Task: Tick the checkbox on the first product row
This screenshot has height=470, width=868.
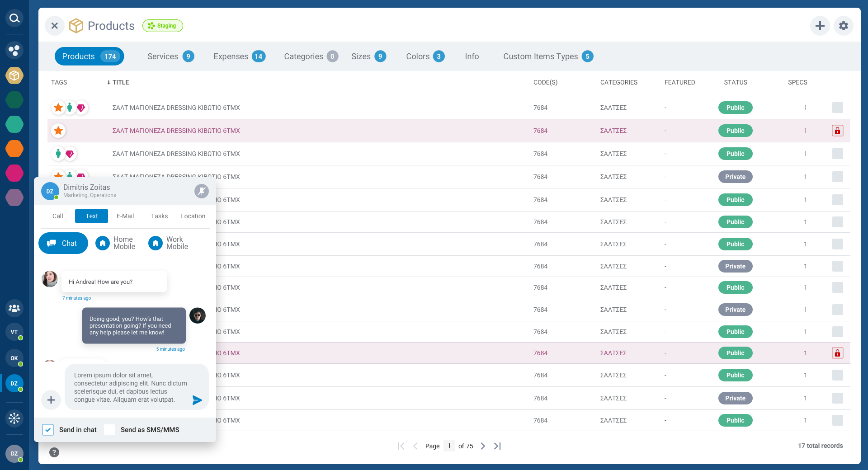Action: 837,108
